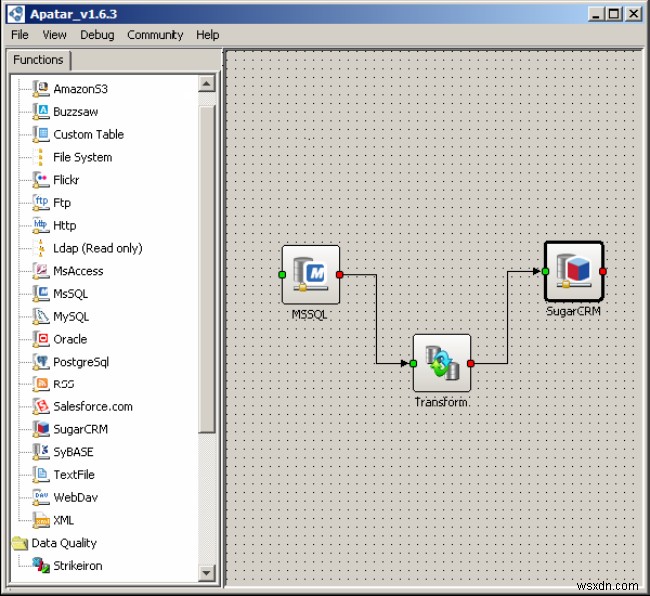
Task: Select the MSSQL node on the canvas
Action: pyautogui.click(x=311, y=275)
